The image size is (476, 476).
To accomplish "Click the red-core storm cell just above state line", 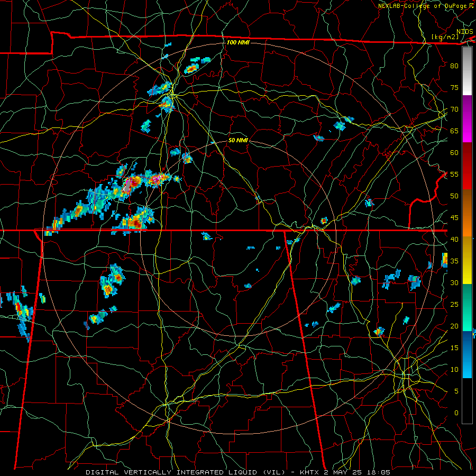I will click(x=135, y=223).
